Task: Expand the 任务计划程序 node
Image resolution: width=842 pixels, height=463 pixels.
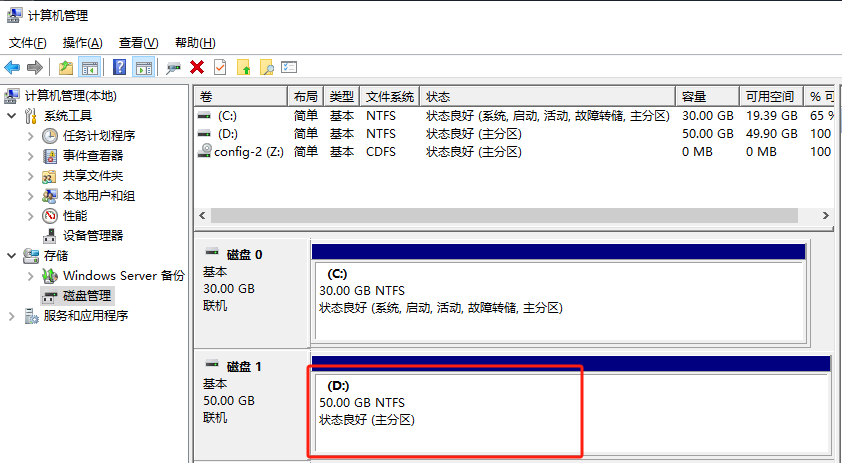Action: point(29,136)
